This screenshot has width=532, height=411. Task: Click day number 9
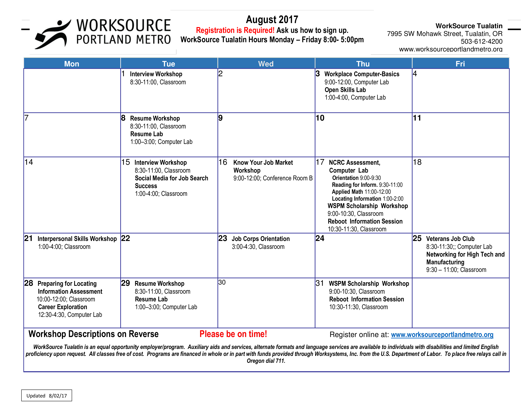[220, 118]
